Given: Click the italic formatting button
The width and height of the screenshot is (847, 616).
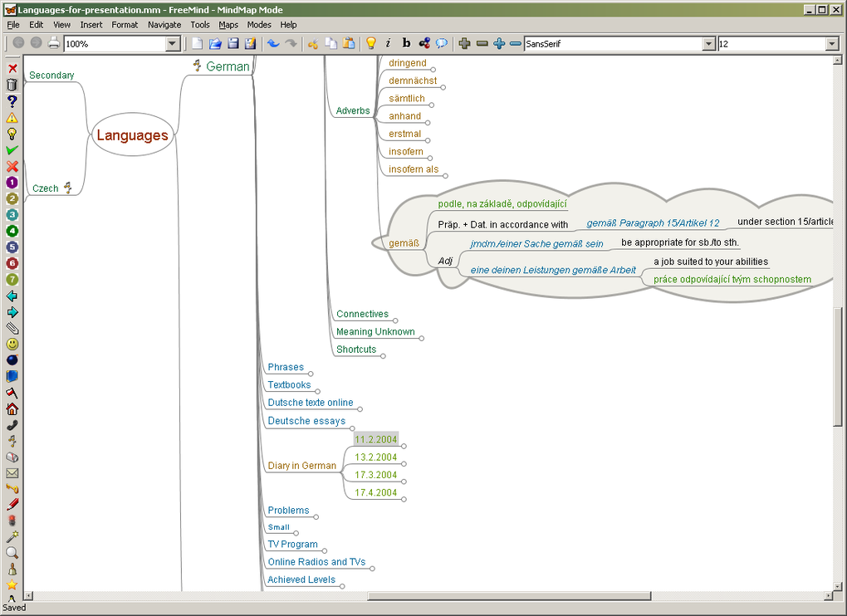Looking at the screenshot, I should (x=388, y=43).
